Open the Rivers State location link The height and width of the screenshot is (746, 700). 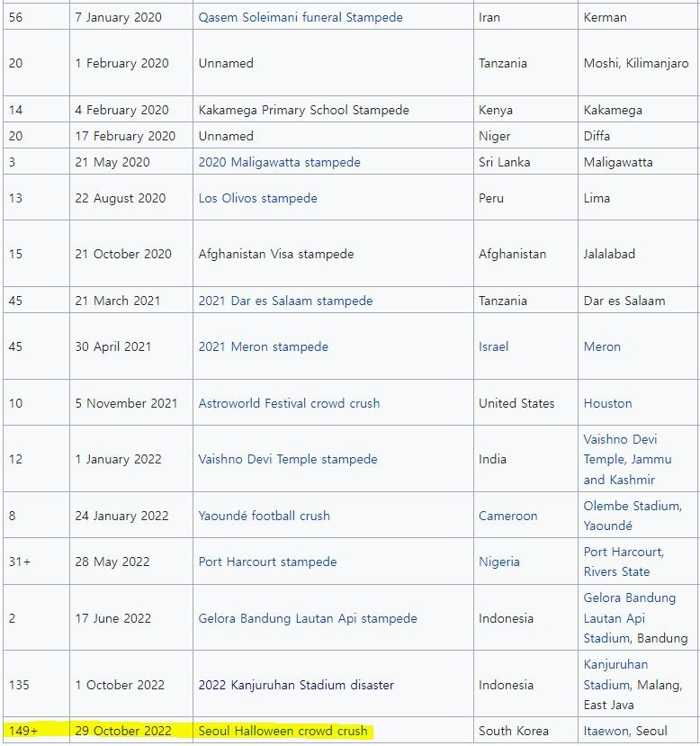tap(616, 571)
